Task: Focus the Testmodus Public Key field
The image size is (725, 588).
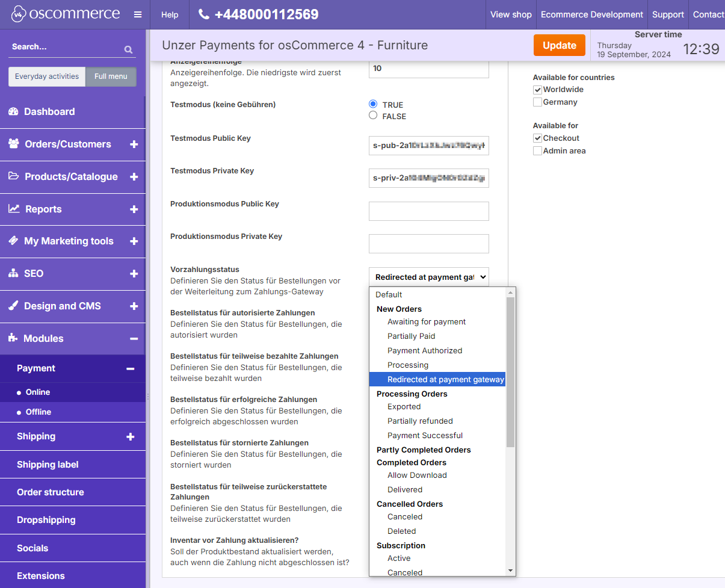Action: [x=429, y=145]
